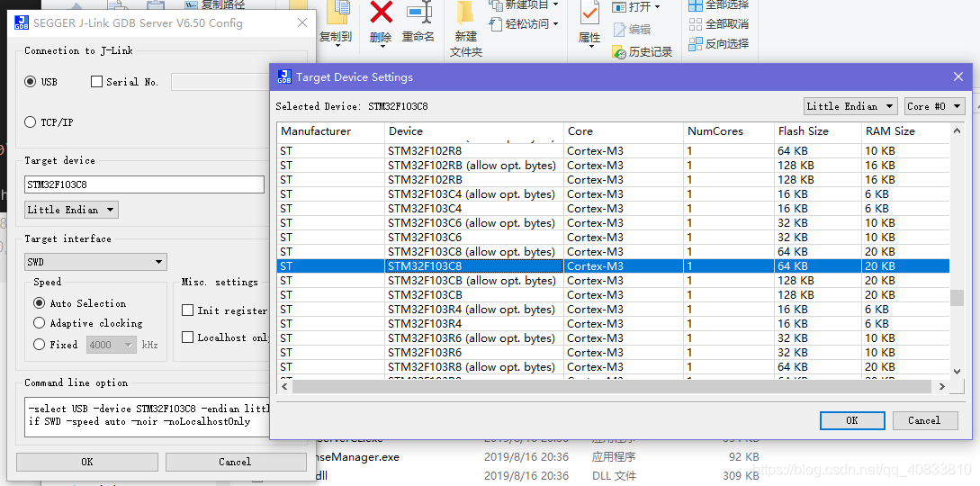Viewport: 980px width, 486px height.
Task: Select device STM32F103R6 (allow opt. bytes)
Action: (x=614, y=338)
